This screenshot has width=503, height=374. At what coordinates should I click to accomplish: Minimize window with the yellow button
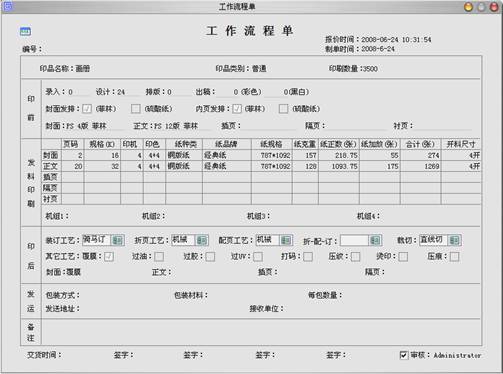pos(469,7)
